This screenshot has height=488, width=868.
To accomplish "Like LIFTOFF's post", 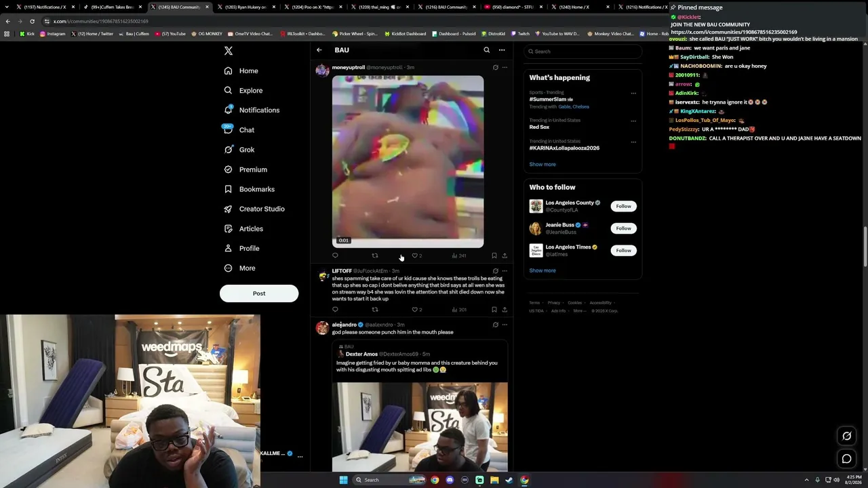I will 415,310.
